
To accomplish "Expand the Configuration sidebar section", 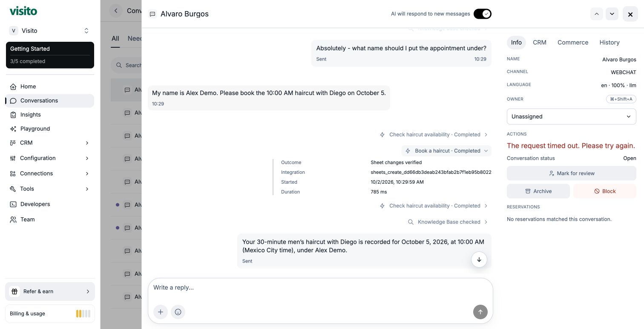I will point(50,158).
